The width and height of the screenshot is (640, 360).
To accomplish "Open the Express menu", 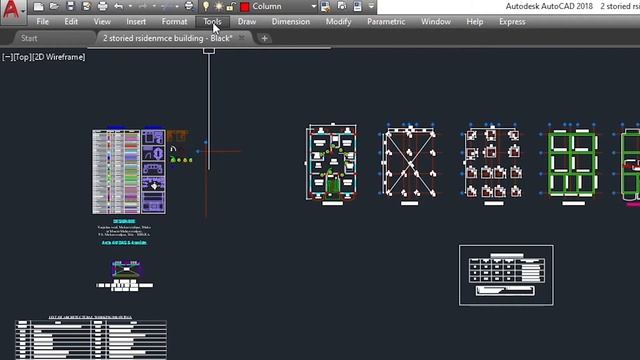I will (x=512, y=22).
